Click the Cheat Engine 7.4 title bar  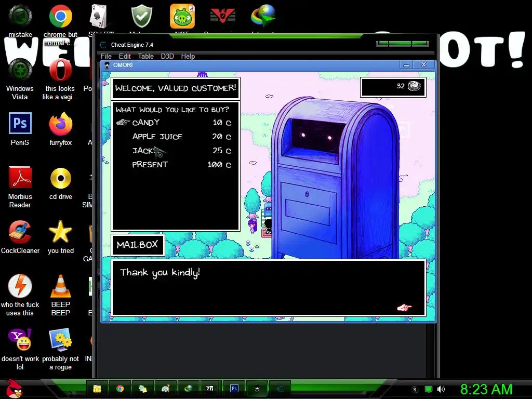pyautogui.click(x=237, y=45)
